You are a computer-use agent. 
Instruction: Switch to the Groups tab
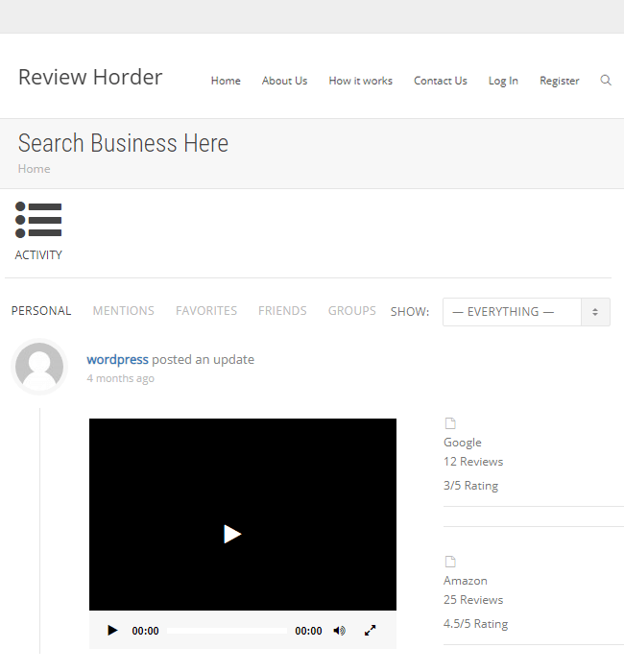[x=352, y=311]
